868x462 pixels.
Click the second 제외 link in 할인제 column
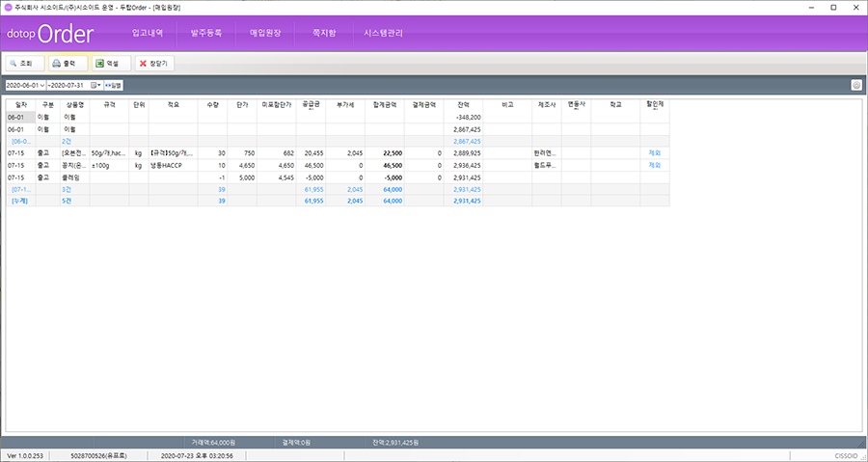coord(655,165)
